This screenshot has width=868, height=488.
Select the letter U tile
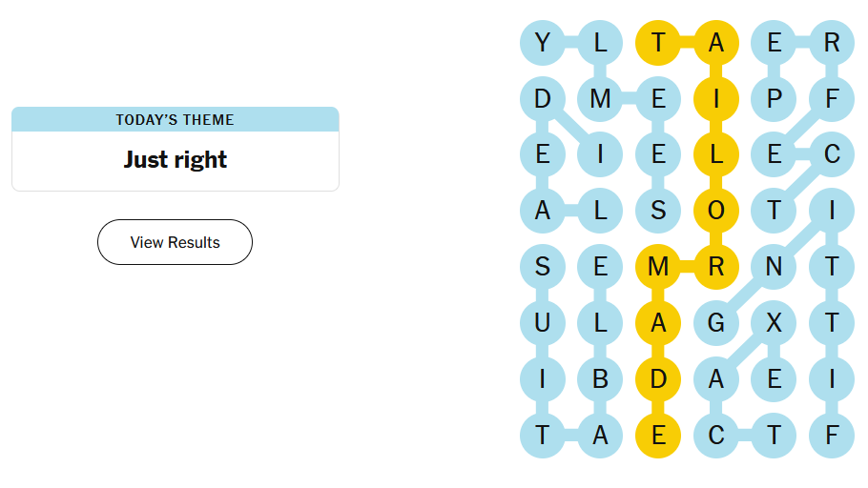point(543,323)
